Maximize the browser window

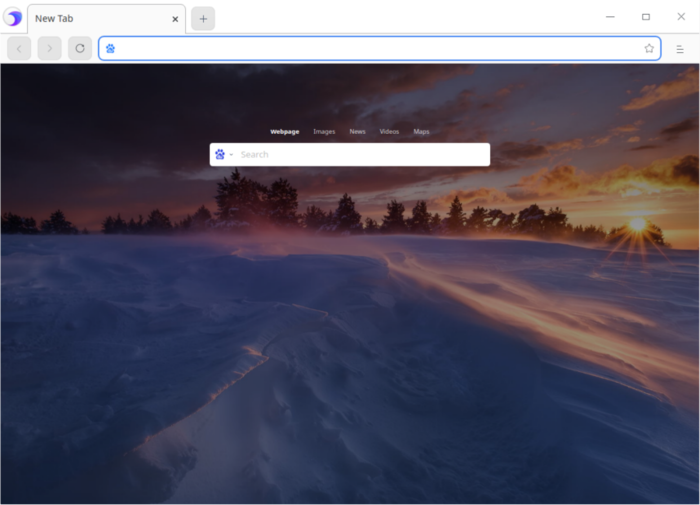(646, 17)
